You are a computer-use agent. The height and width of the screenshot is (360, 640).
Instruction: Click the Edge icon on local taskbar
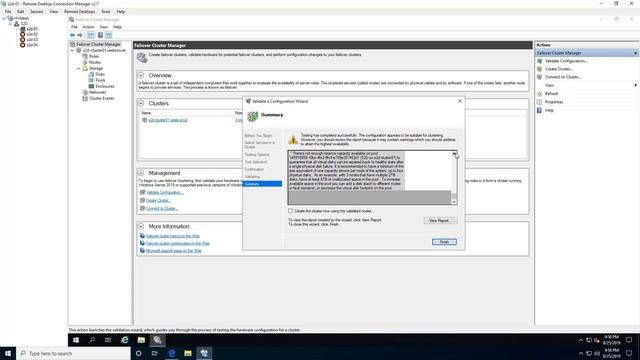click(x=172, y=353)
